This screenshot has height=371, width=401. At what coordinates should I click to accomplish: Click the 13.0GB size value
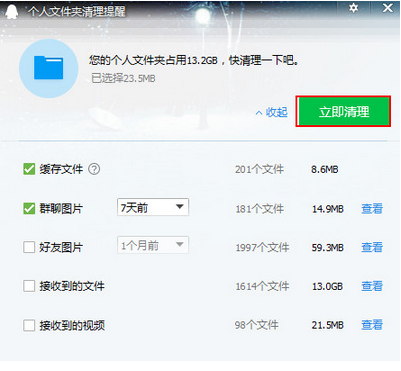click(327, 286)
